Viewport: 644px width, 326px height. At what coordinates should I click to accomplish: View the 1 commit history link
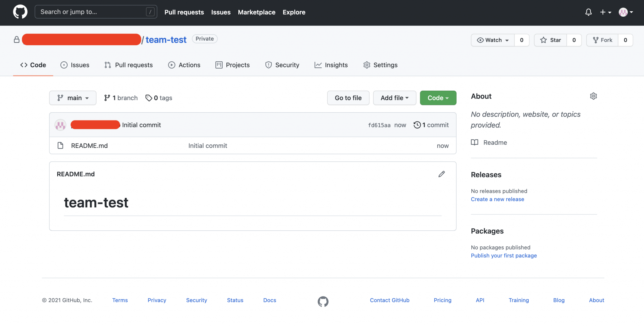[x=431, y=125]
